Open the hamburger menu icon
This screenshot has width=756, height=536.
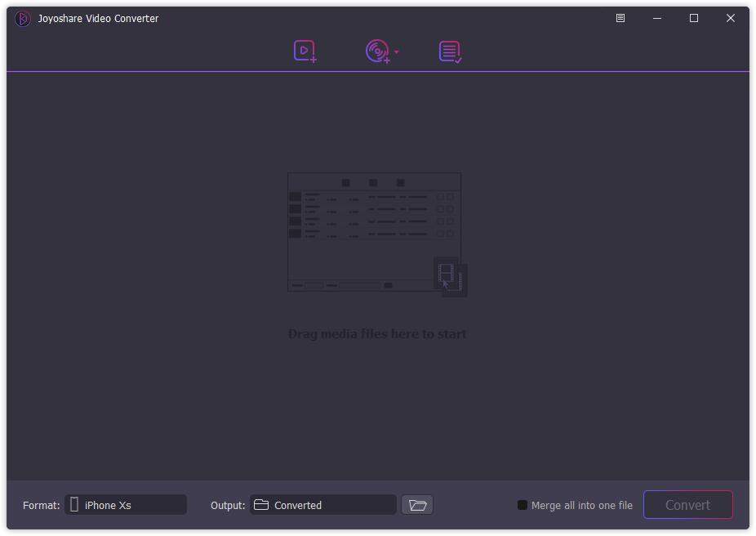coord(620,17)
